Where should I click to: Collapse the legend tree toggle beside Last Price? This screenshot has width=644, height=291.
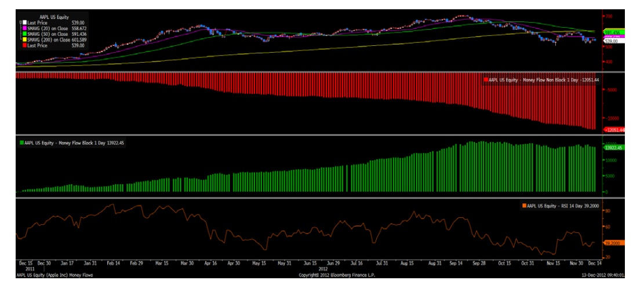pyautogui.click(x=21, y=22)
